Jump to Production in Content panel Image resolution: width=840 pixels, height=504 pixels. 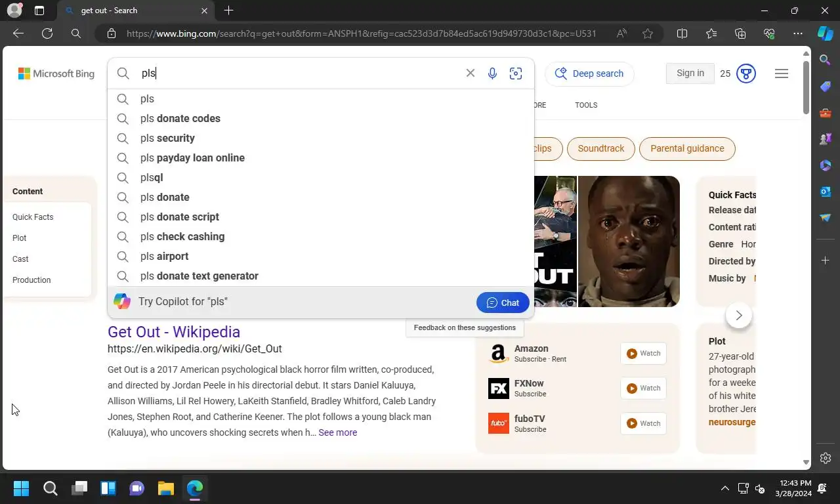click(31, 280)
